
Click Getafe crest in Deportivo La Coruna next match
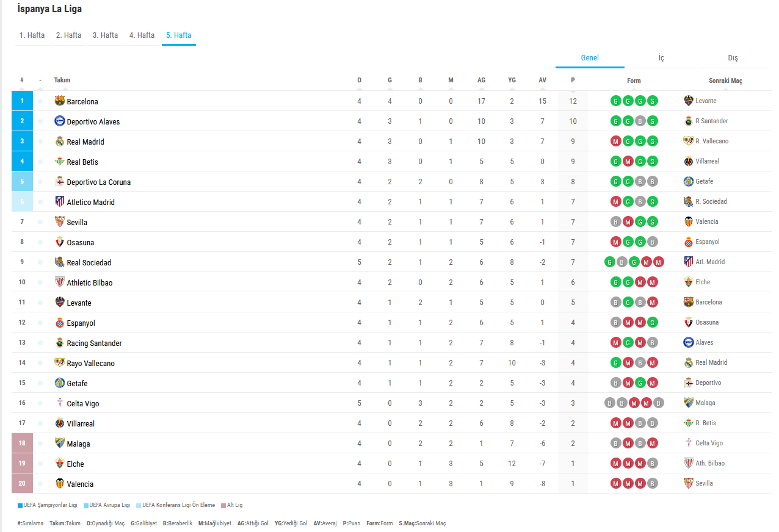click(x=689, y=181)
